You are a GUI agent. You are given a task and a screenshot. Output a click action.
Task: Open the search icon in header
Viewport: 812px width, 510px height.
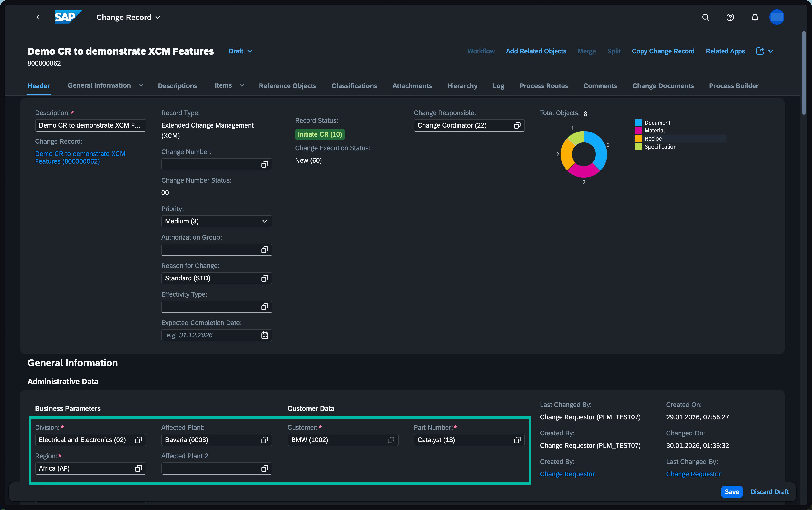[705, 17]
